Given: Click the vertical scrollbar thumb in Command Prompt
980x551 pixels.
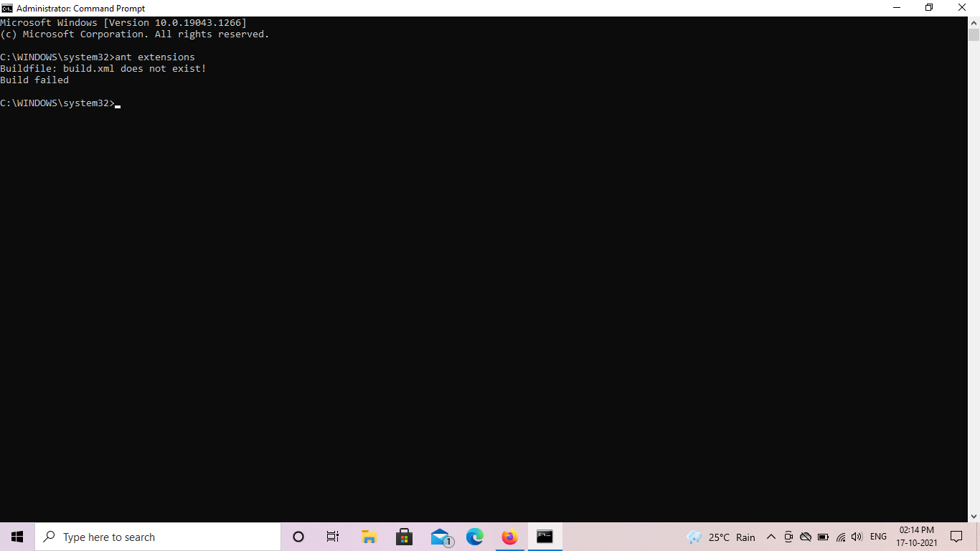Looking at the screenshot, I should point(974,35).
